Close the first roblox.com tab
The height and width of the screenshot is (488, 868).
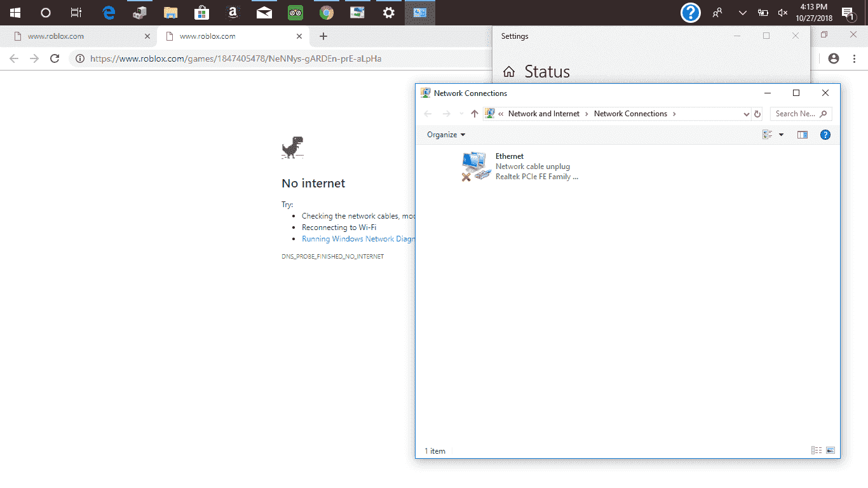click(x=147, y=36)
